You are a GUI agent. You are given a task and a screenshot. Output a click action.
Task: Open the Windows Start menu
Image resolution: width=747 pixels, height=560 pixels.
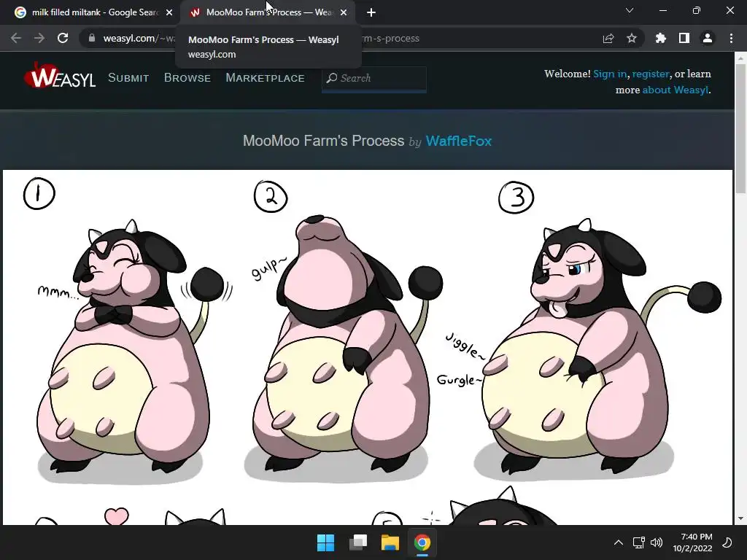(x=326, y=542)
